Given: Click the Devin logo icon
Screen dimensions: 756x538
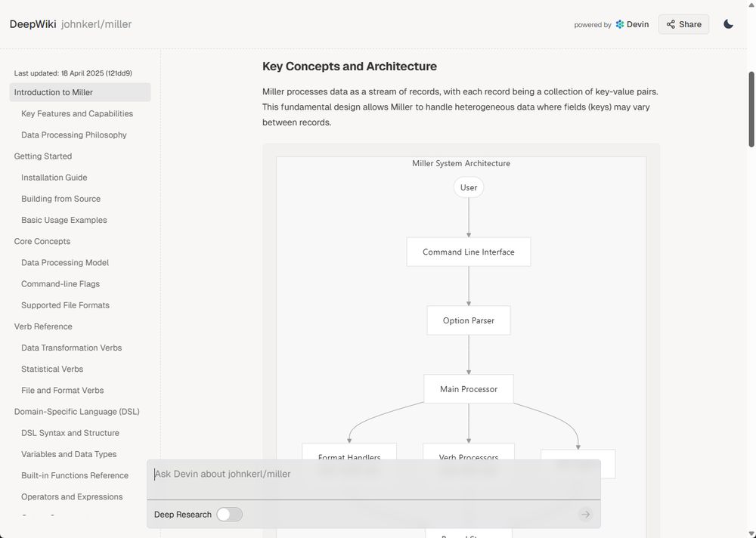Looking at the screenshot, I should pyautogui.click(x=620, y=24).
